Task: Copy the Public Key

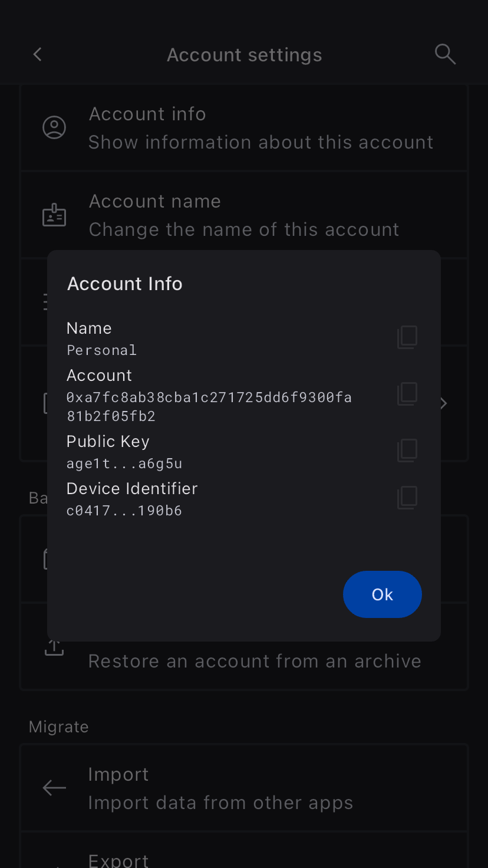Action: pos(407,451)
